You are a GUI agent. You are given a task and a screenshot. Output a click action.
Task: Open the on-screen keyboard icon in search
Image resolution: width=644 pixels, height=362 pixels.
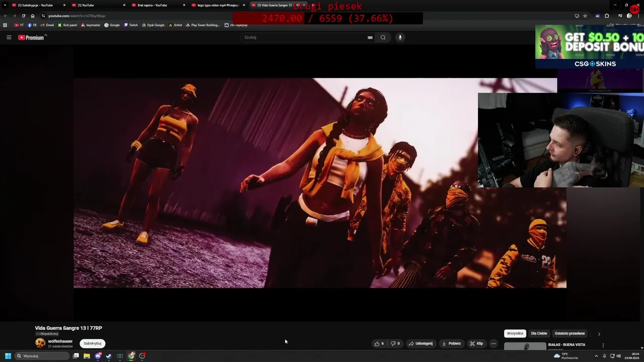(x=370, y=37)
